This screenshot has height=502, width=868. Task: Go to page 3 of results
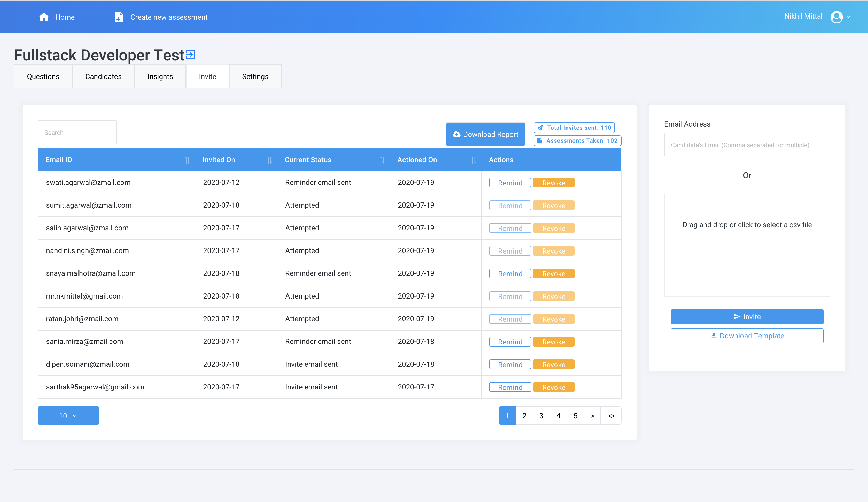pos(541,415)
